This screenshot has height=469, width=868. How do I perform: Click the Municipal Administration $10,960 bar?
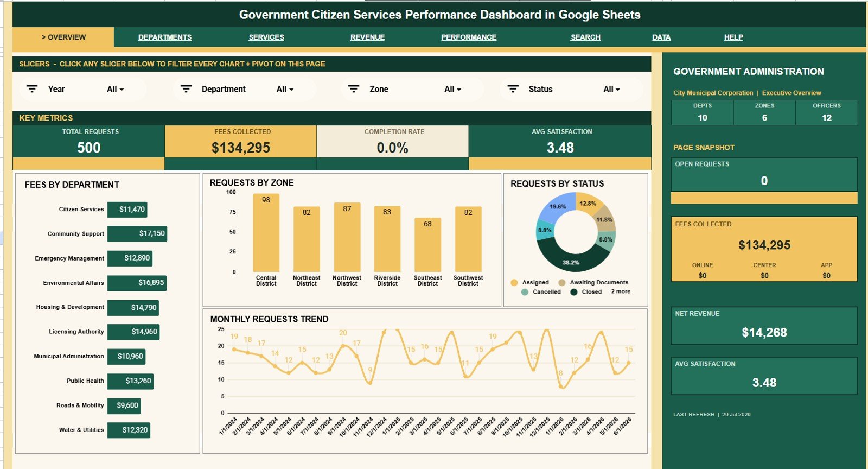[126, 357]
